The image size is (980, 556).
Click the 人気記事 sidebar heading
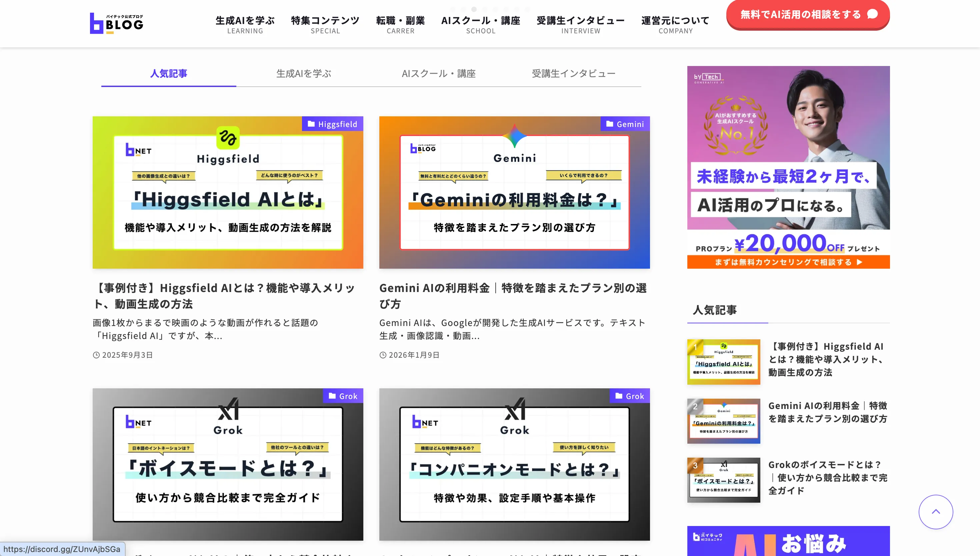(715, 310)
